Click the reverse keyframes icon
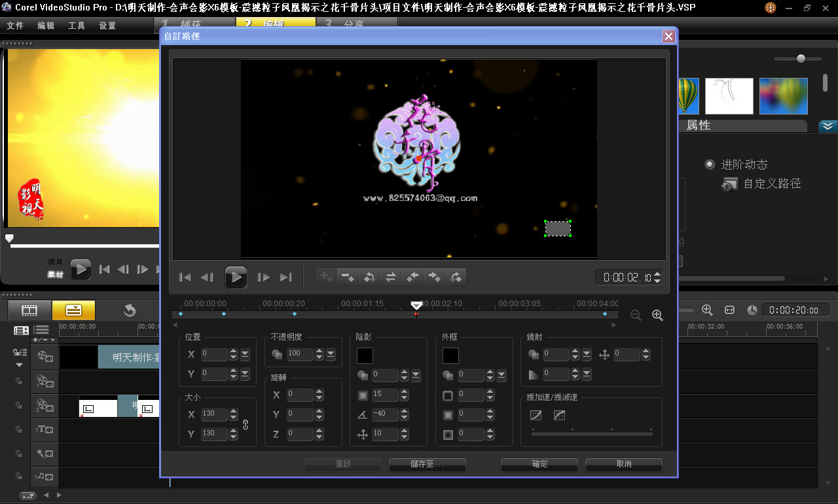The image size is (838, 504). (x=369, y=277)
